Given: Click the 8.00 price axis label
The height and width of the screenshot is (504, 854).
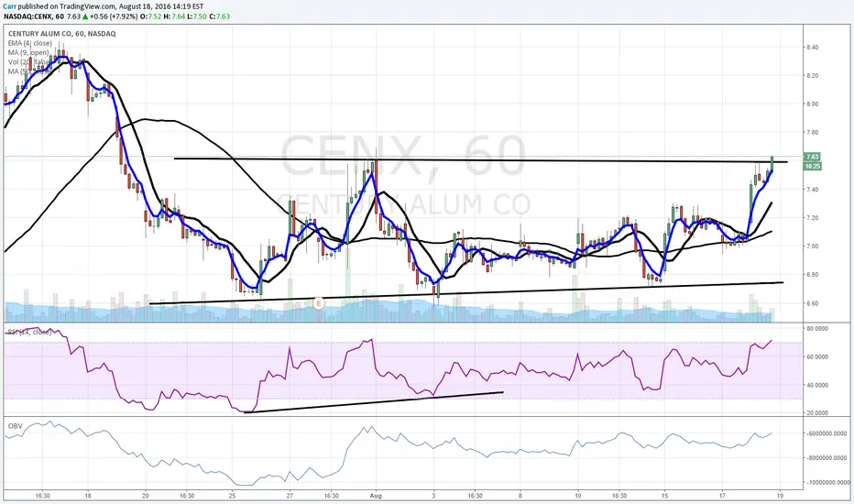Looking at the screenshot, I should click(x=812, y=104).
